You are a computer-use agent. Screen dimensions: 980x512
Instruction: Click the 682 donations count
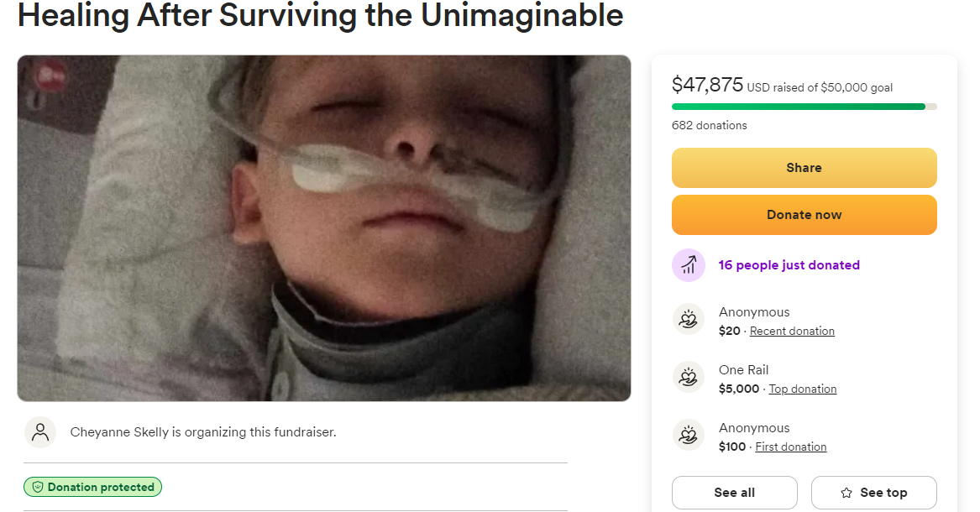pyautogui.click(x=709, y=126)
